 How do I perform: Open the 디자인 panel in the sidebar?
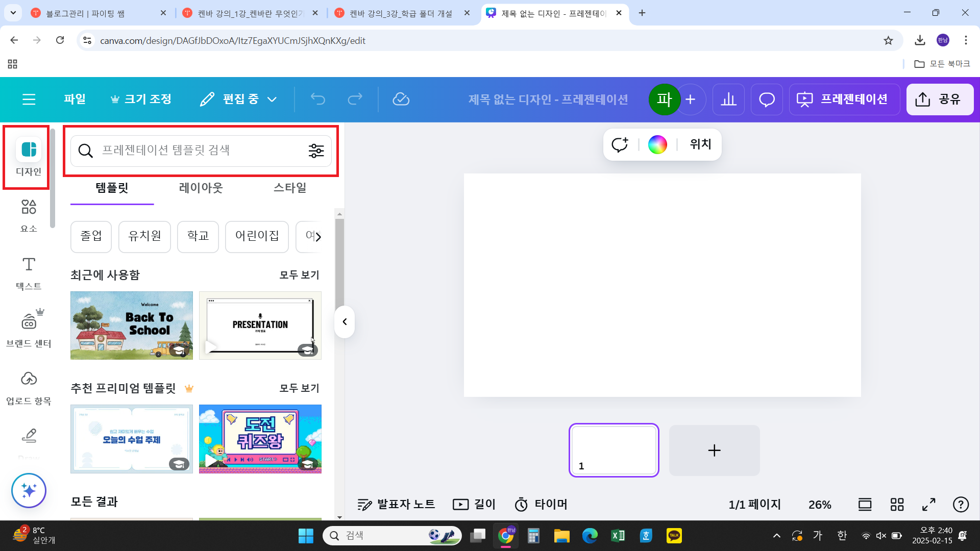[x=28, y=157]
